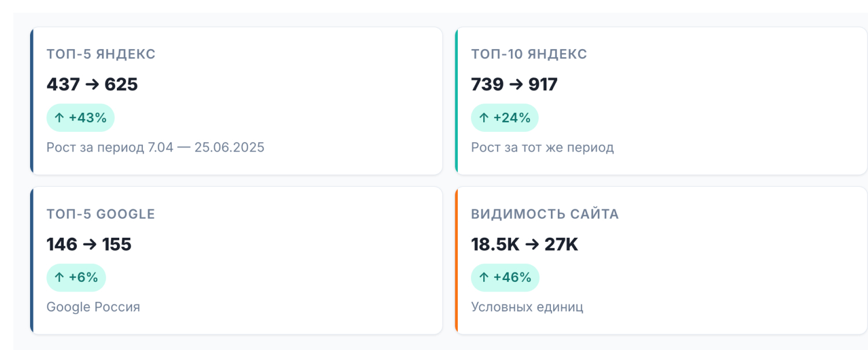Select the 18.5K → 27K value
The height and width of the screenshot is (350, 868).
coord(524,244)
